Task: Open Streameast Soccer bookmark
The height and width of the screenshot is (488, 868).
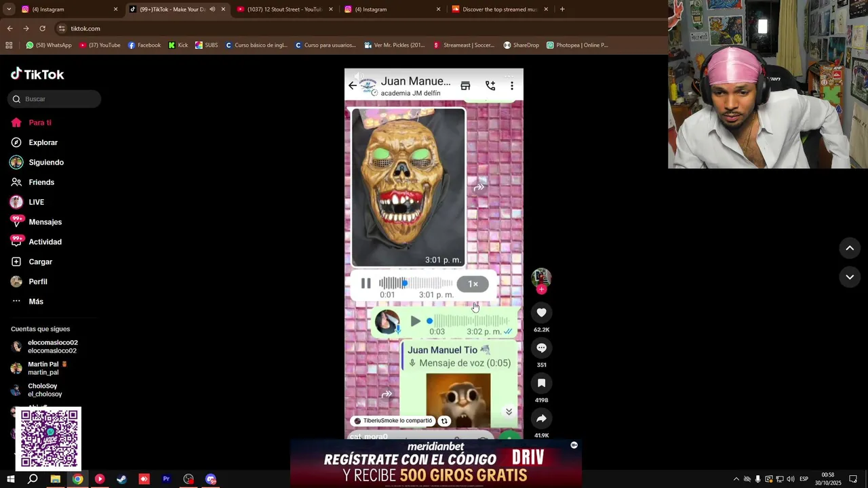Action: tap(464, 45)
